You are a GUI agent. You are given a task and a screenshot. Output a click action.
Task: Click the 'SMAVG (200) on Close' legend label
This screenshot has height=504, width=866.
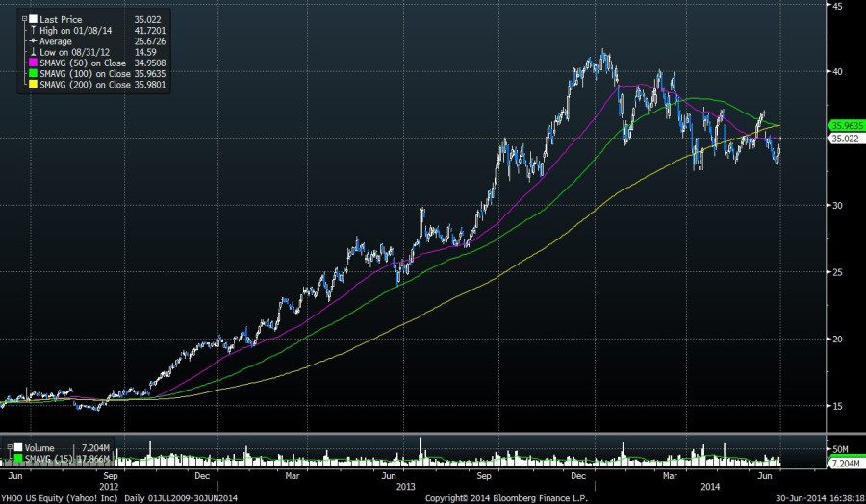coord(86,85)
